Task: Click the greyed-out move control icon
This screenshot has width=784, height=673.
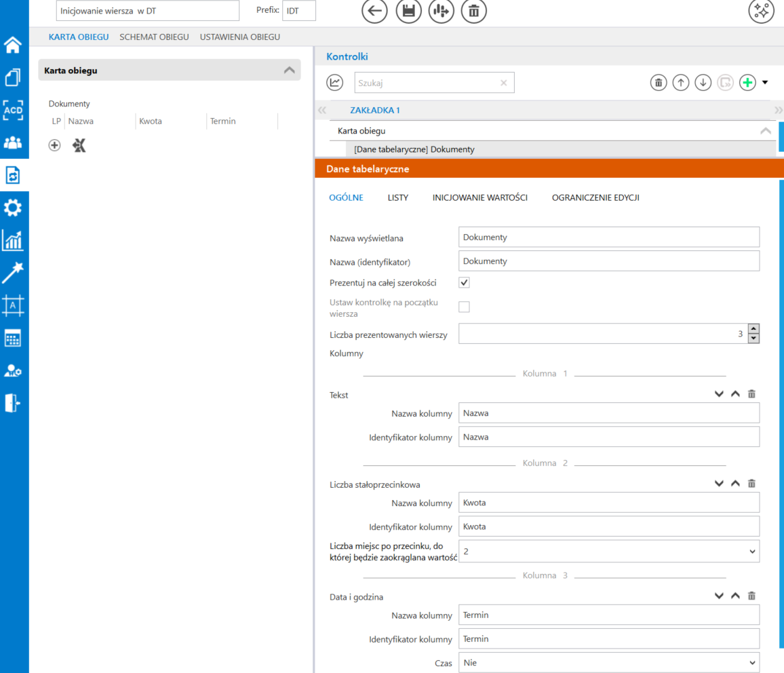Action: [725, 83]
